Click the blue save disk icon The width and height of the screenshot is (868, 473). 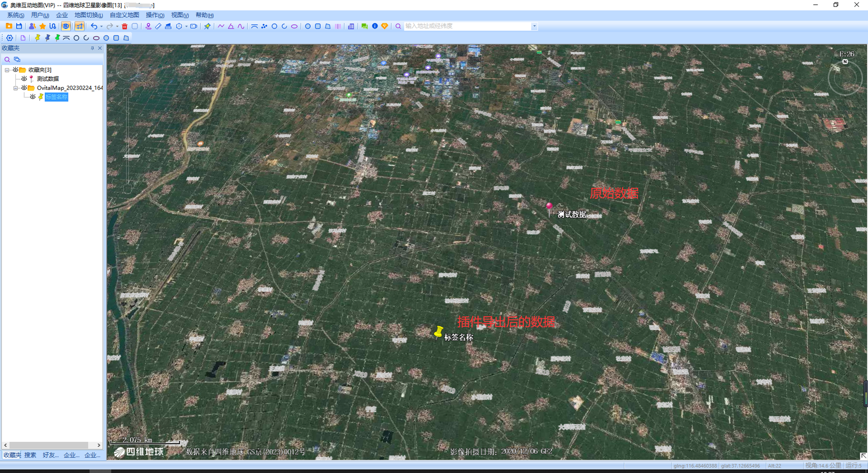19,26
